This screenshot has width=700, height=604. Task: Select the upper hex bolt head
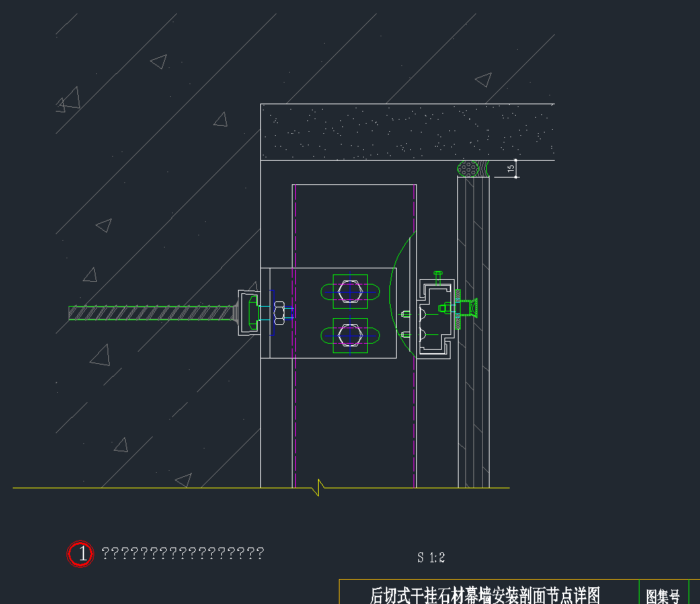(350, 292)
